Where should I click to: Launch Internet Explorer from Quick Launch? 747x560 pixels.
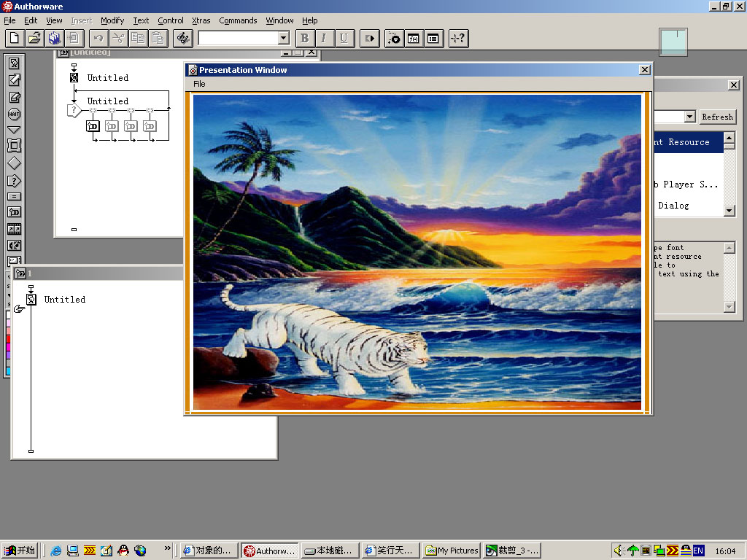pyautogui.click(x=55, y=551)
